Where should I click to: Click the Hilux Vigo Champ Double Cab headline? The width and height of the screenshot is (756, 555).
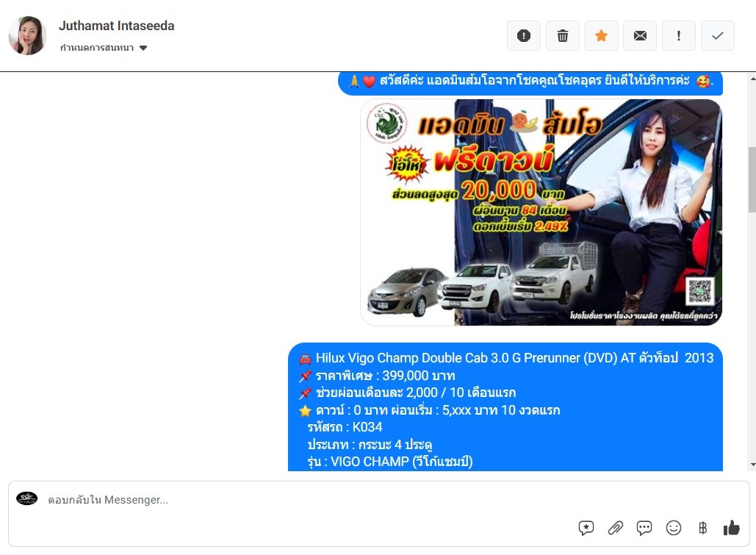tap(514, 358)
